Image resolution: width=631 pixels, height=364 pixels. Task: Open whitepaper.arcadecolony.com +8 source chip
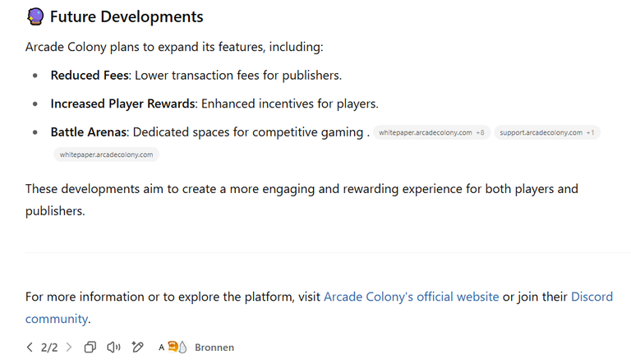click(431, 132)
